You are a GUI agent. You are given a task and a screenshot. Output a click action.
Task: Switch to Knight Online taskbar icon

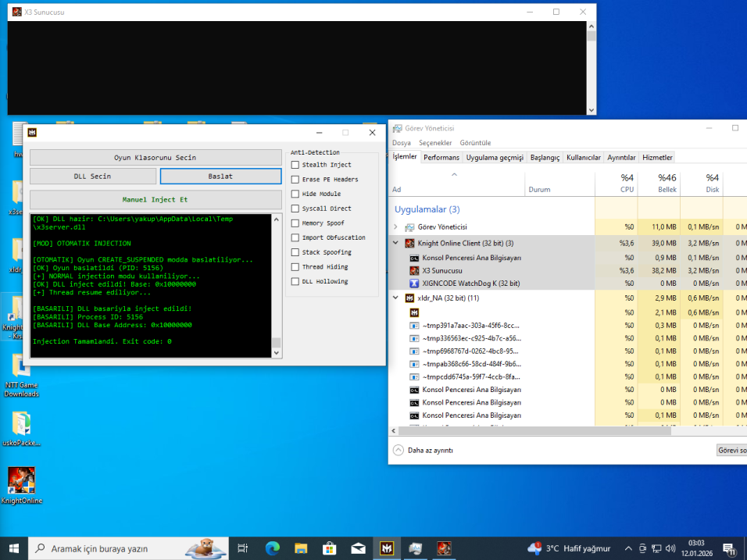[444, 548]
